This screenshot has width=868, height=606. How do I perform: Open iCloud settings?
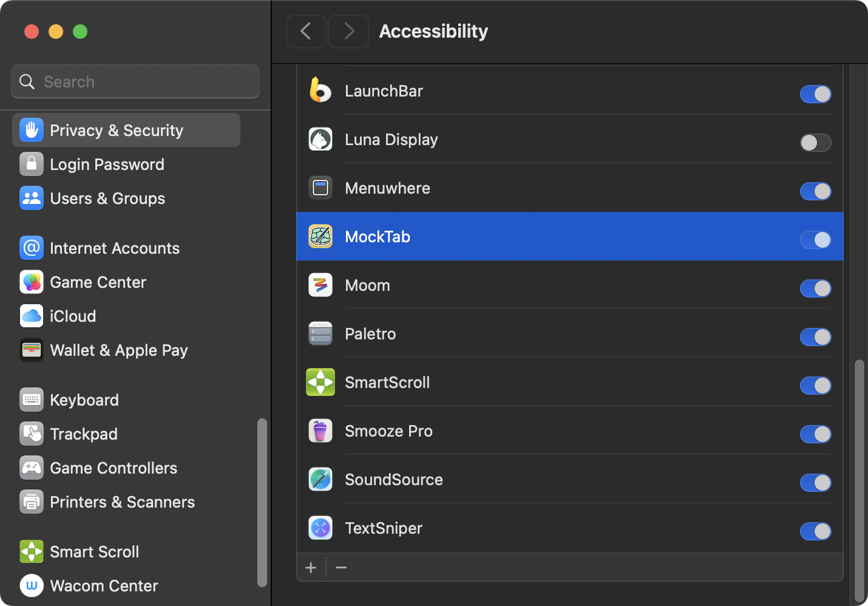(126, 316)
